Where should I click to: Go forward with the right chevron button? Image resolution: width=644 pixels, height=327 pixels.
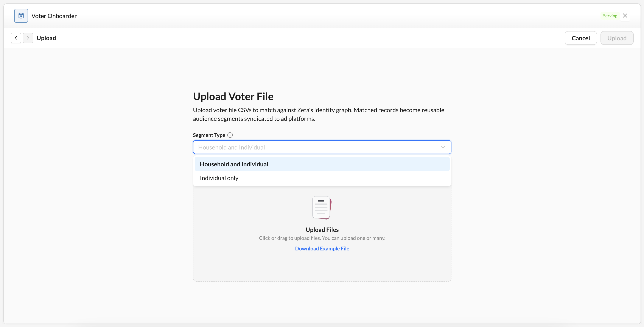(28, 38)
